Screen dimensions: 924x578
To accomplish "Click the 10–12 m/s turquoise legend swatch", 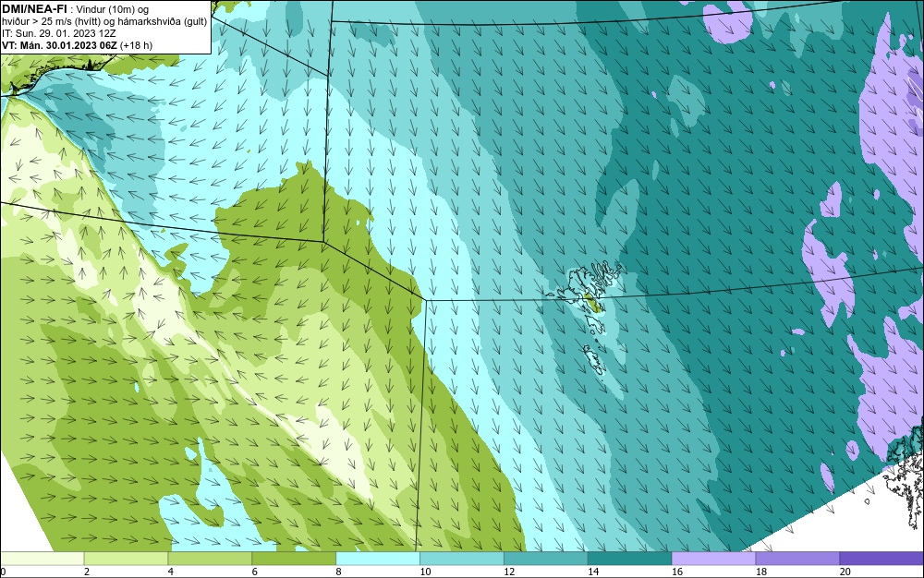I will pos(462,558).
